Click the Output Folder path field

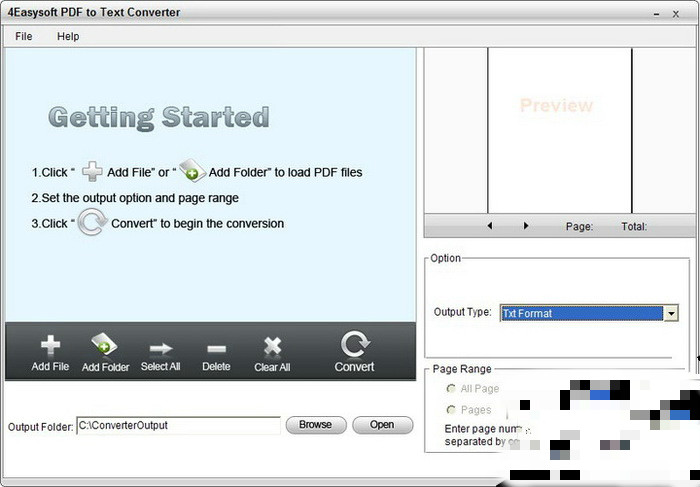click(x=178, y=425)
